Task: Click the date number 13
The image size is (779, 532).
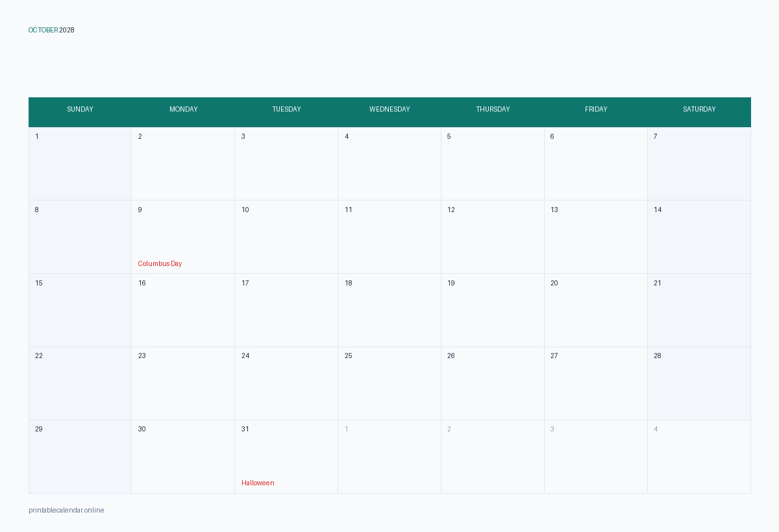Action: click(554, 210)
